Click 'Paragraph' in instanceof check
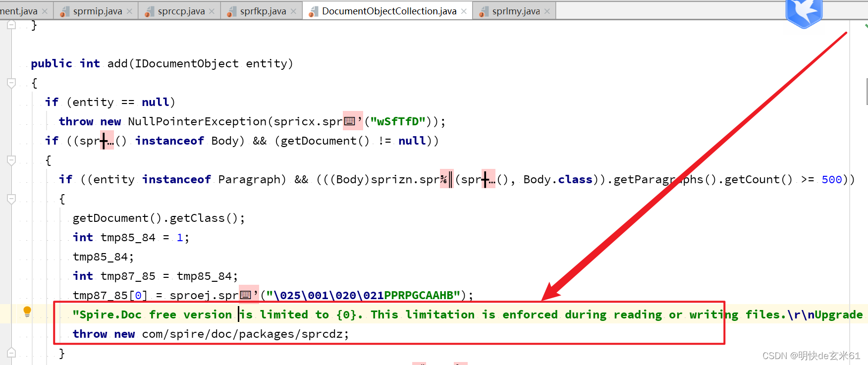Screen dimensions: 868x365 click(x=249, y=179)
